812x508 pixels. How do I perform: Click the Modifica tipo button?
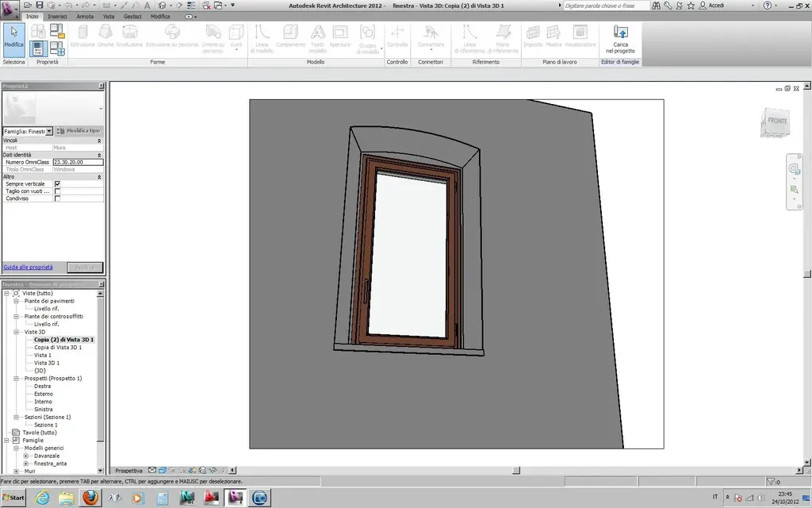(79, 131)
